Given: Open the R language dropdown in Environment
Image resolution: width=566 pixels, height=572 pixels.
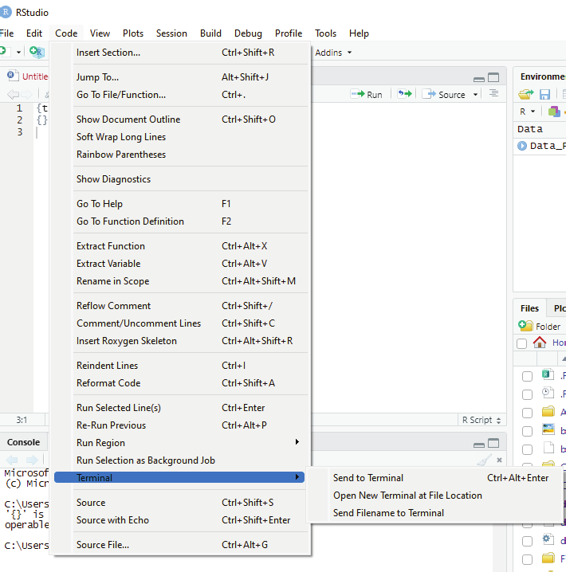Looking at the screenshot, I should pyautogui.click(x=527, y=111).
